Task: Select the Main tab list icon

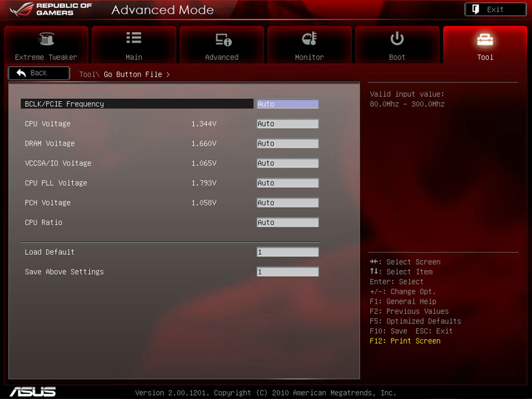Action: click(134, 39)
